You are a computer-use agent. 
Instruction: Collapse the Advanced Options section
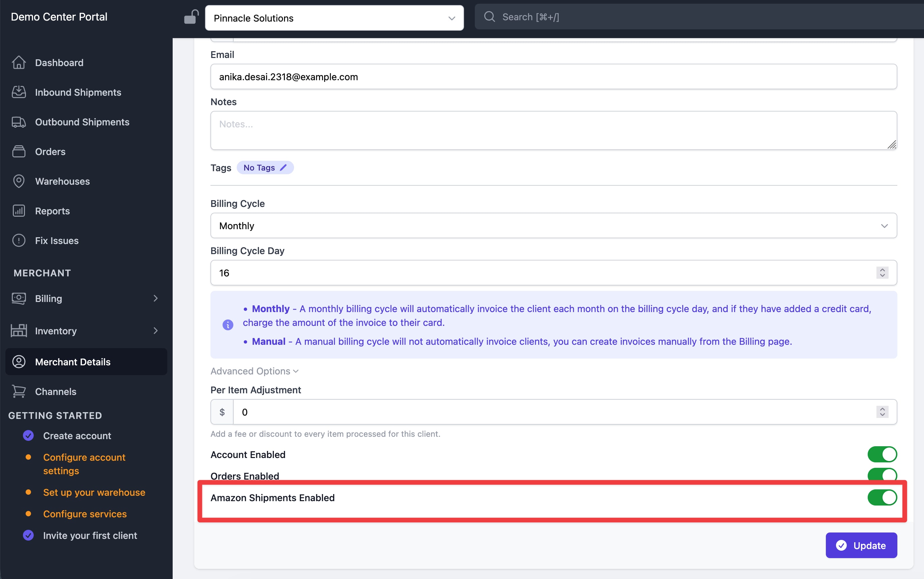254,371
